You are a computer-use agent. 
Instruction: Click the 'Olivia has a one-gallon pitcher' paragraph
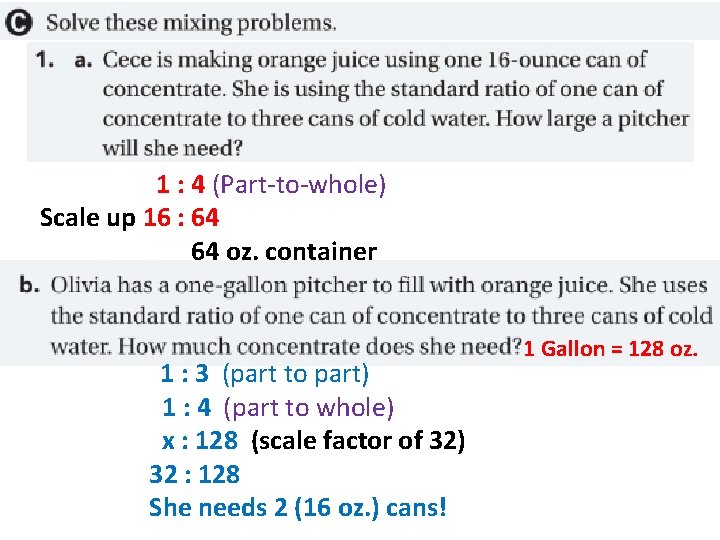[381, 316]
